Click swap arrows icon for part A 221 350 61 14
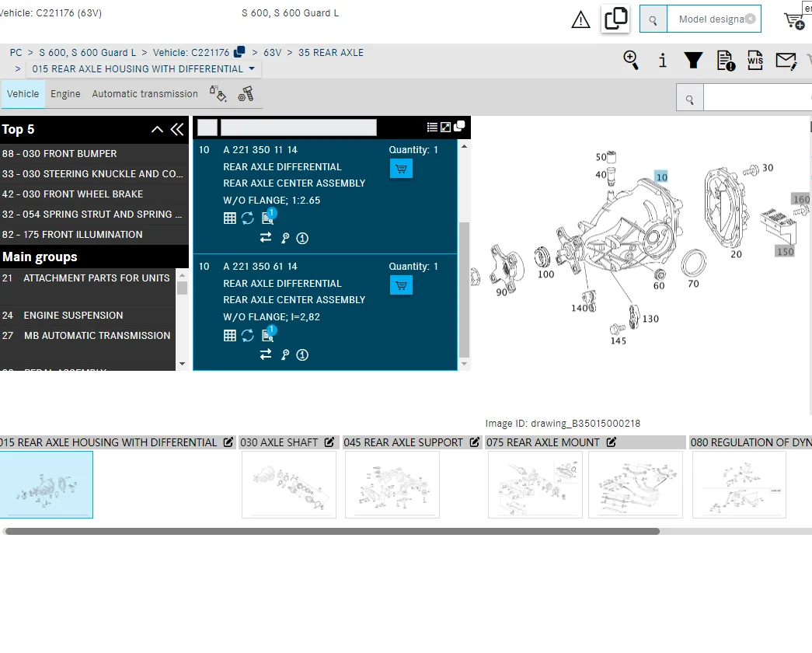 pyautogui.click(x=266, y=354)
